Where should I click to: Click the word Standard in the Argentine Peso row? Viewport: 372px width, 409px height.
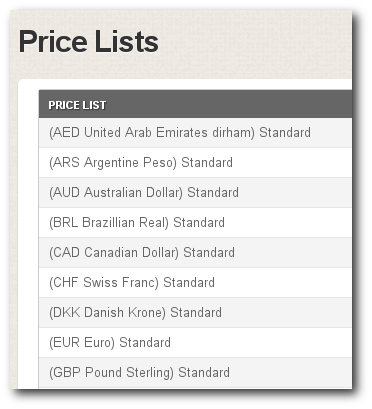click(x=207, y=163)
